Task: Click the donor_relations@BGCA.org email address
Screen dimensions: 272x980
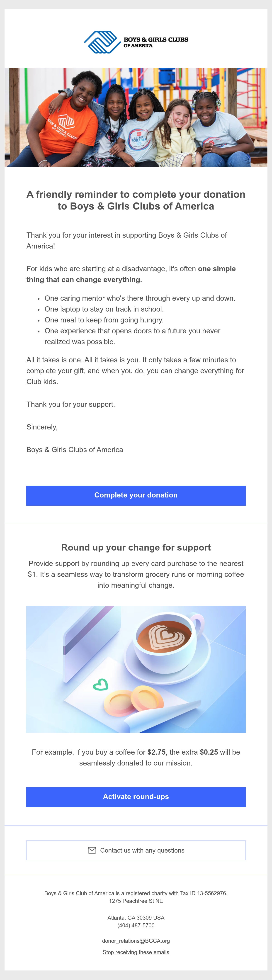Action: [x=136, y=941]
